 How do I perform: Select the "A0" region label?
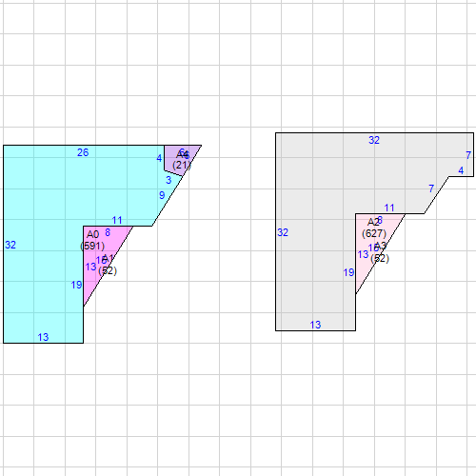(92, 234)
